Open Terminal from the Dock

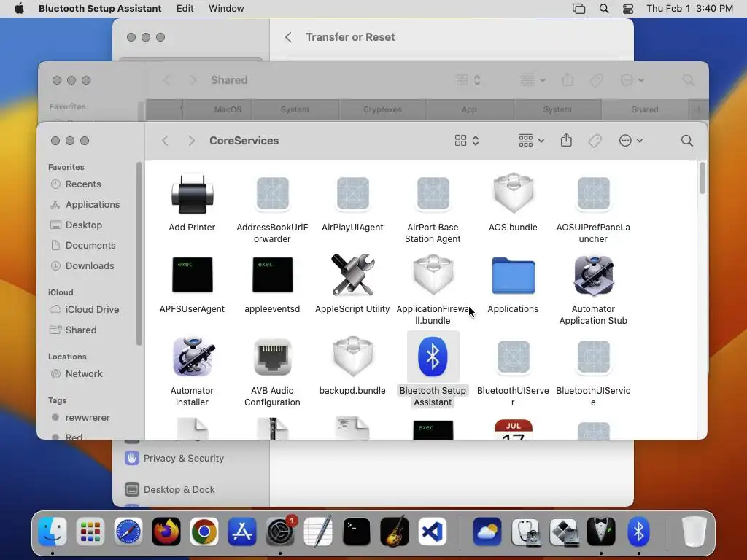[356, 532]
